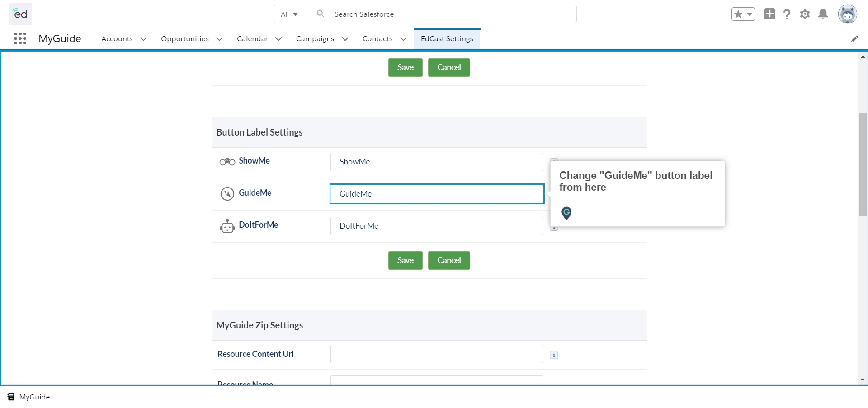Viewport: 868px width, 408px height.
Task: Open the Opportunities tab
Action: [185, 39]
